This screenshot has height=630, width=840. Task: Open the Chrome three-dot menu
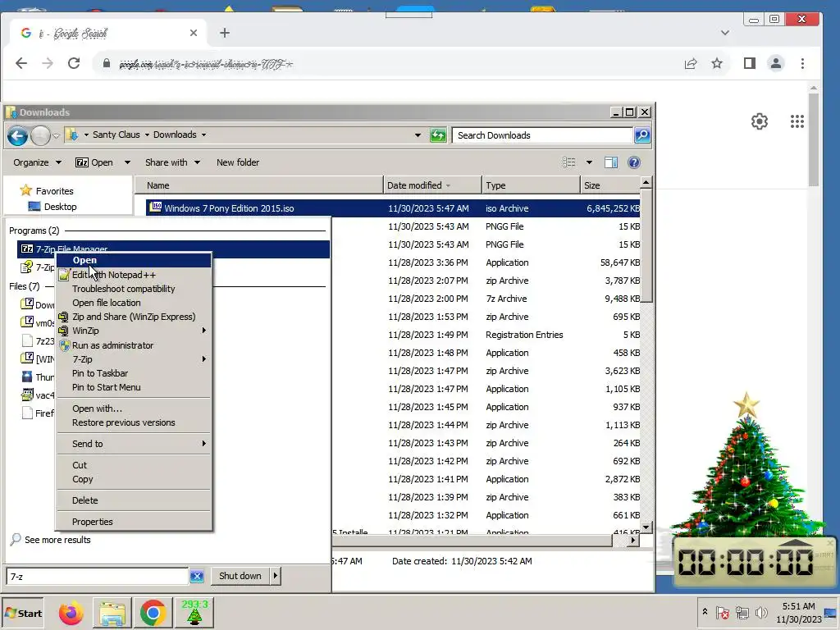coord(802,64)
